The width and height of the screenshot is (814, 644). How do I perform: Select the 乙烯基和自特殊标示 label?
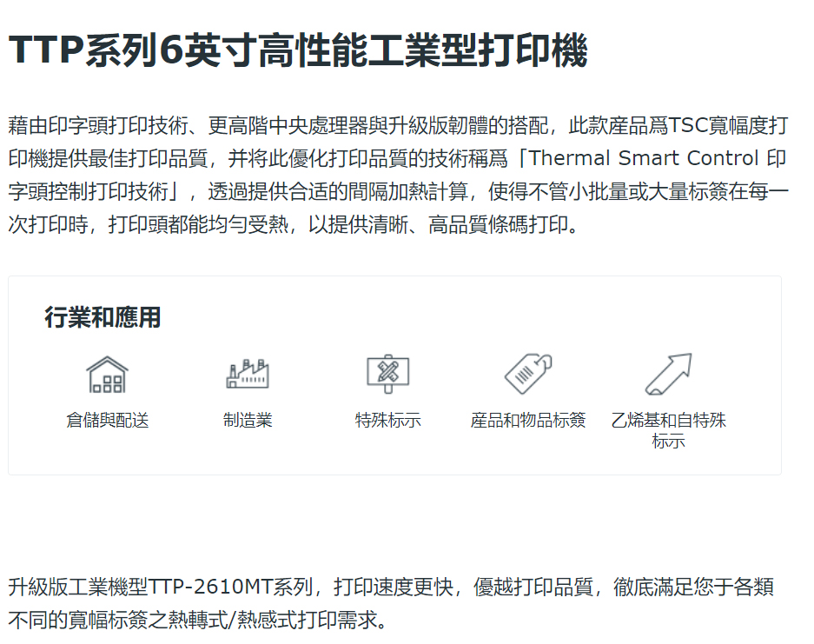tap(669, 430)
